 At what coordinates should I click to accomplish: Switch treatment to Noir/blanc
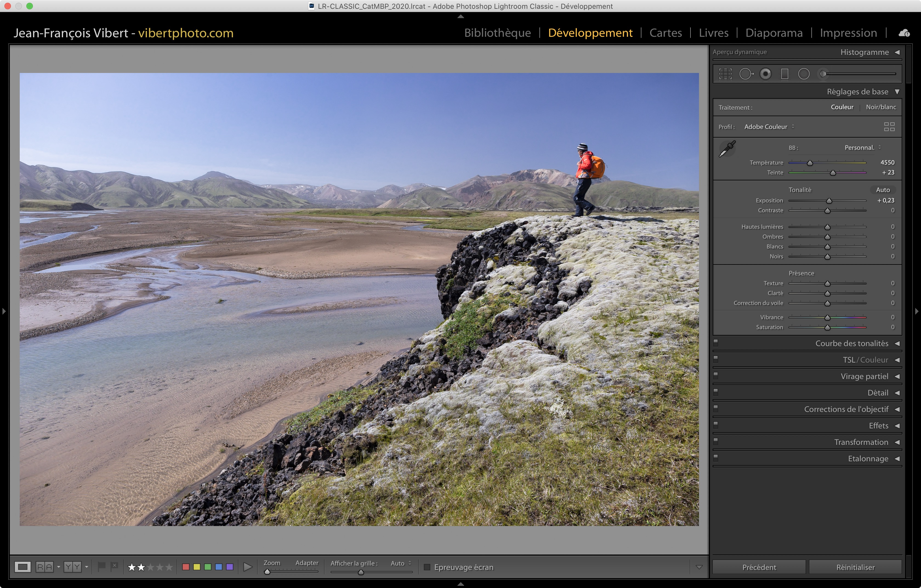[880, 107]
